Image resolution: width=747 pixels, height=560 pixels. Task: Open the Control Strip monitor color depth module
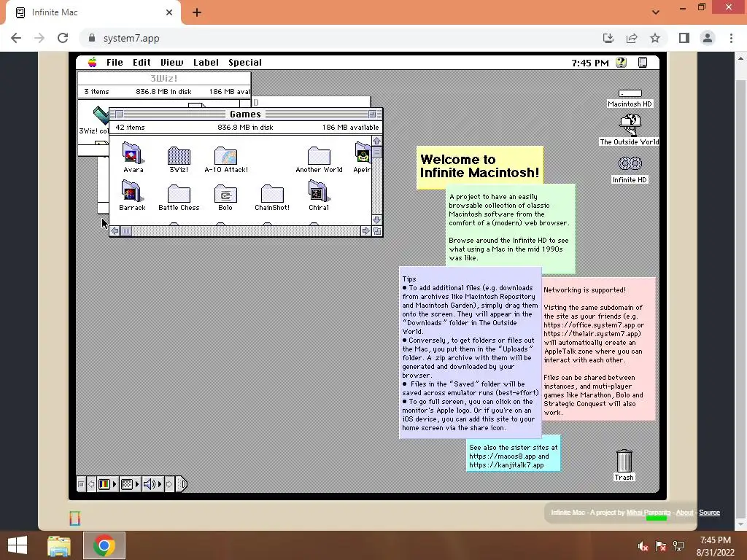pyautogui.click(x=107, y=484)
